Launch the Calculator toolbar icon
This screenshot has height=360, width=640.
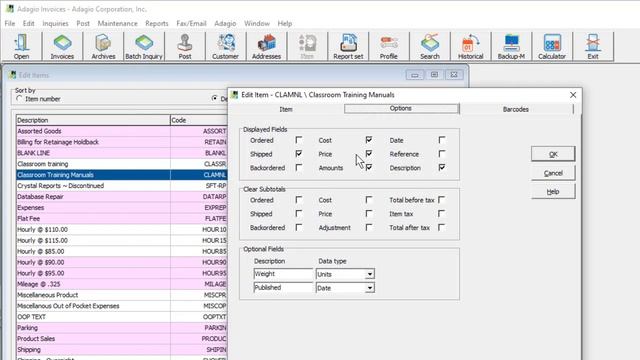click(552, 47)
